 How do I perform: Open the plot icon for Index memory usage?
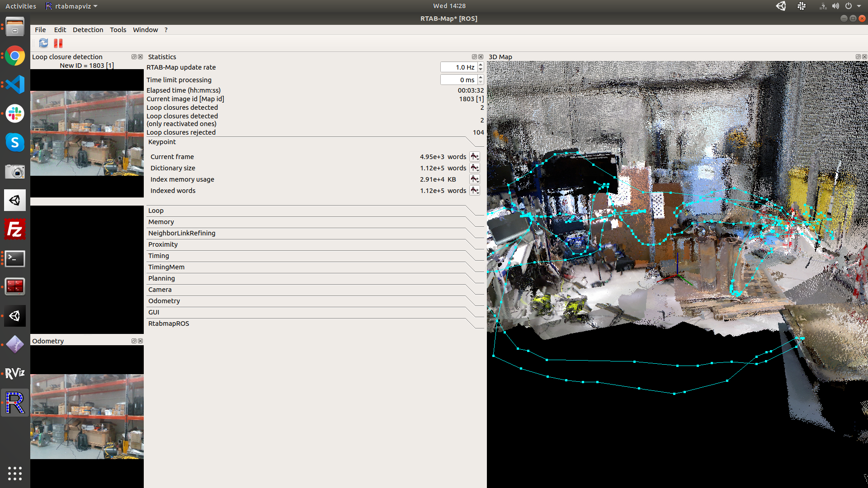pos(474,179)
